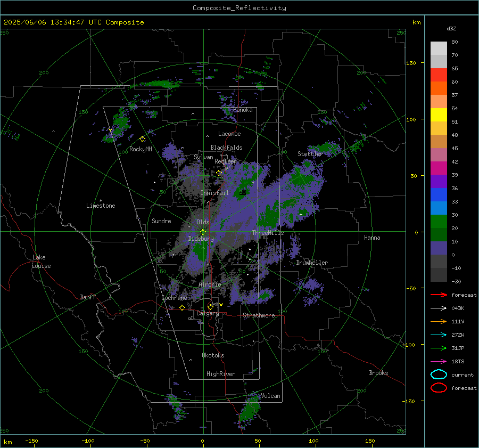Click the '80' value atop the dBZ scale
Image resolution: width=479 pixels, height=448 pixels.
click(455, 42)
